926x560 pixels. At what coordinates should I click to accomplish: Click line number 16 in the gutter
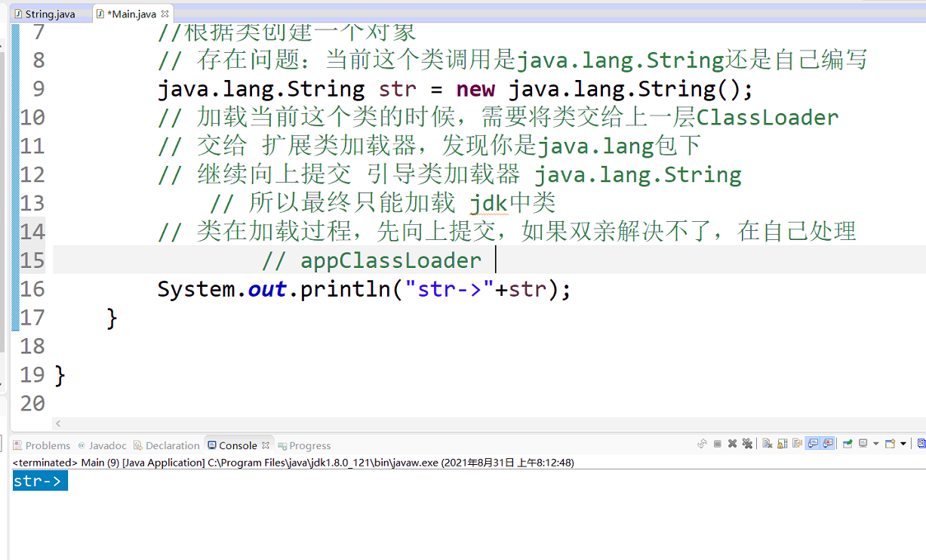pyautogui.click(x=32, y=289)
